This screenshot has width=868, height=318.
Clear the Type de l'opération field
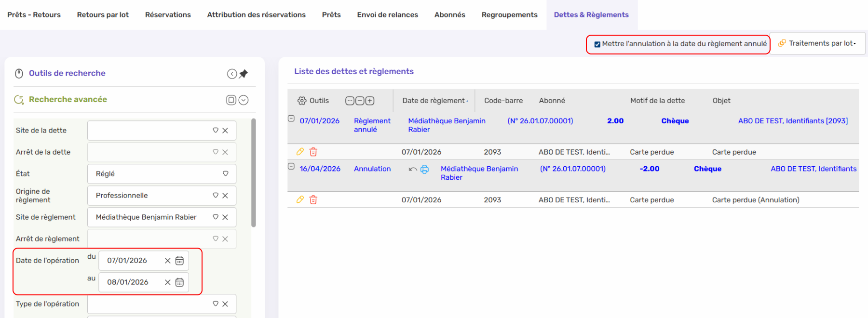coord(225,304)
